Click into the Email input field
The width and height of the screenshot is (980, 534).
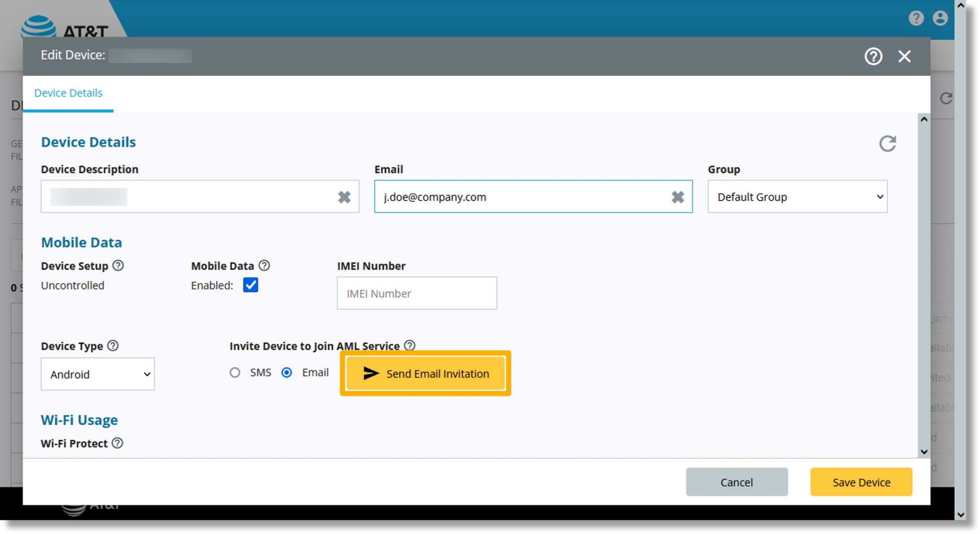[x=533, y=197]
